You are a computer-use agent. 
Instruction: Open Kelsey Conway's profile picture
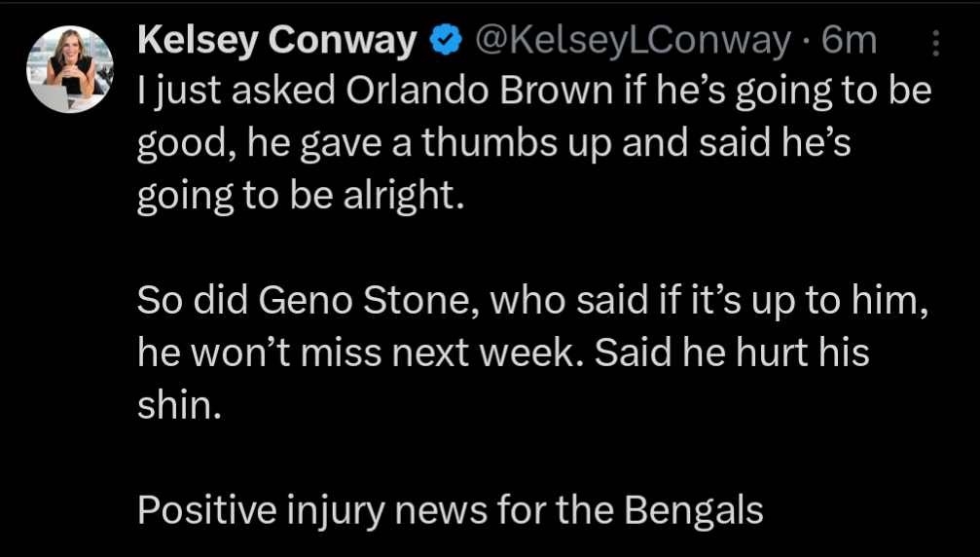tap(70, 69)
